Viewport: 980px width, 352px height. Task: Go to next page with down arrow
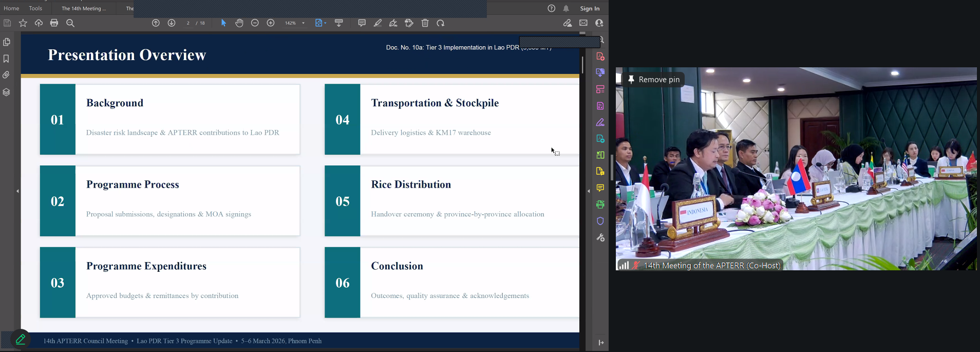point(172,23)
